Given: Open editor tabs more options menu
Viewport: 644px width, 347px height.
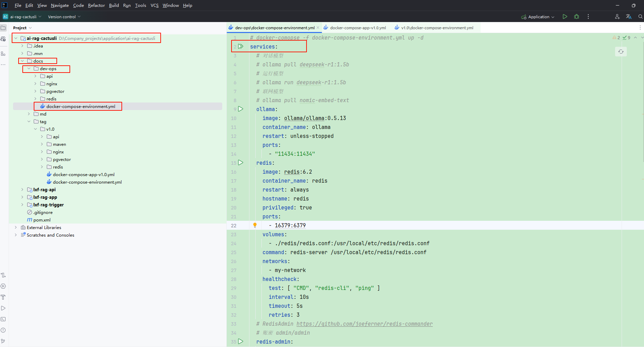Looking at the screenshot, I should point(640,28).
